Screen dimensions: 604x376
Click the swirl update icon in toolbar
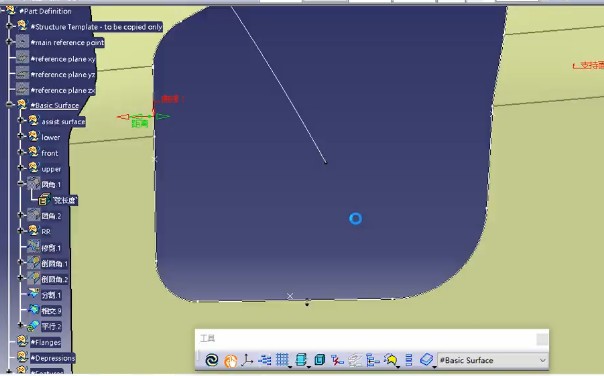tap(211, 360)
